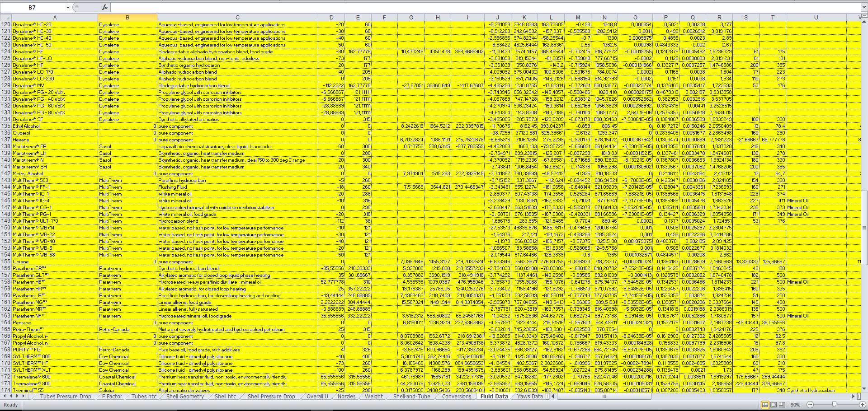868x411 pixels.
Task: Select the cell 'Methyl Alcohol'
Action: tap(55, 174)
